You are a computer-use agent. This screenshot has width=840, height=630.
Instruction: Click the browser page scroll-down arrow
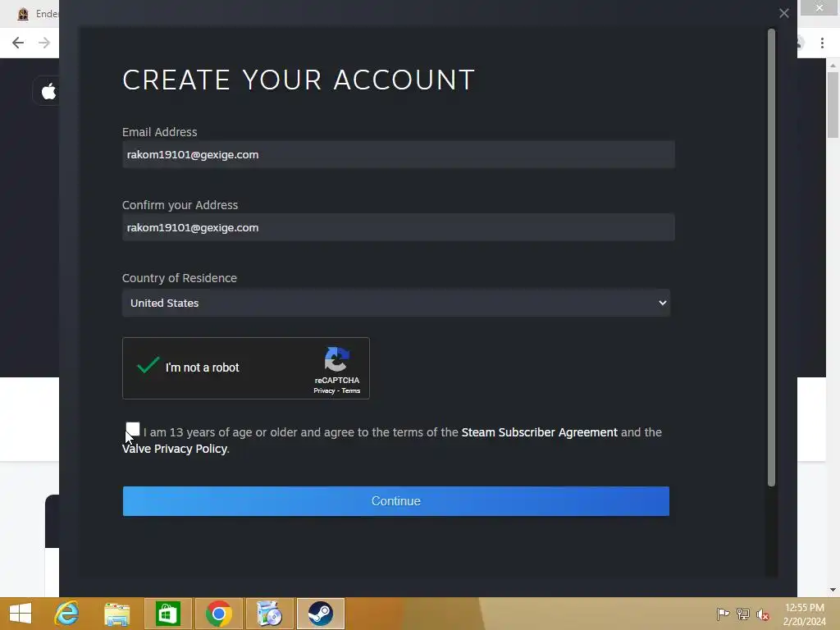833,590
